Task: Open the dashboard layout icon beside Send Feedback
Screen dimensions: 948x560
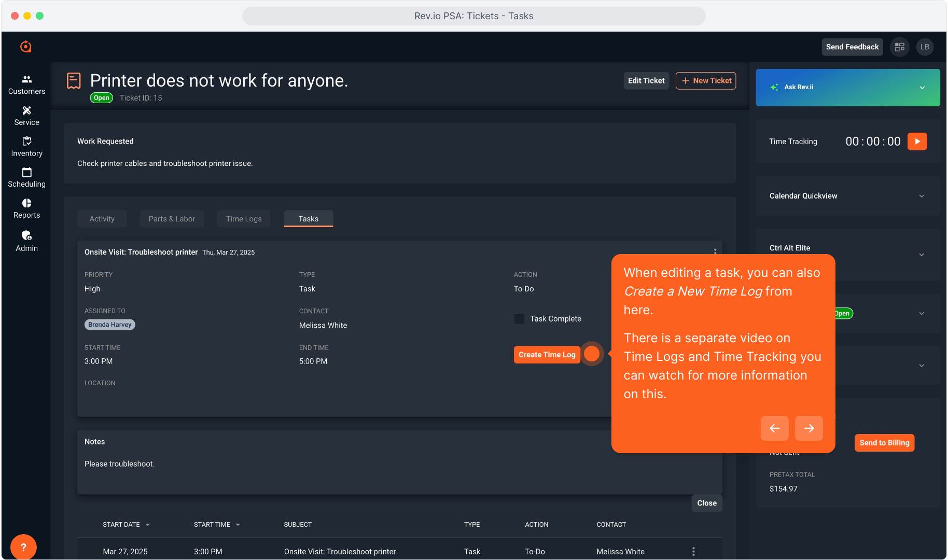Action: [x=900, y=47]
